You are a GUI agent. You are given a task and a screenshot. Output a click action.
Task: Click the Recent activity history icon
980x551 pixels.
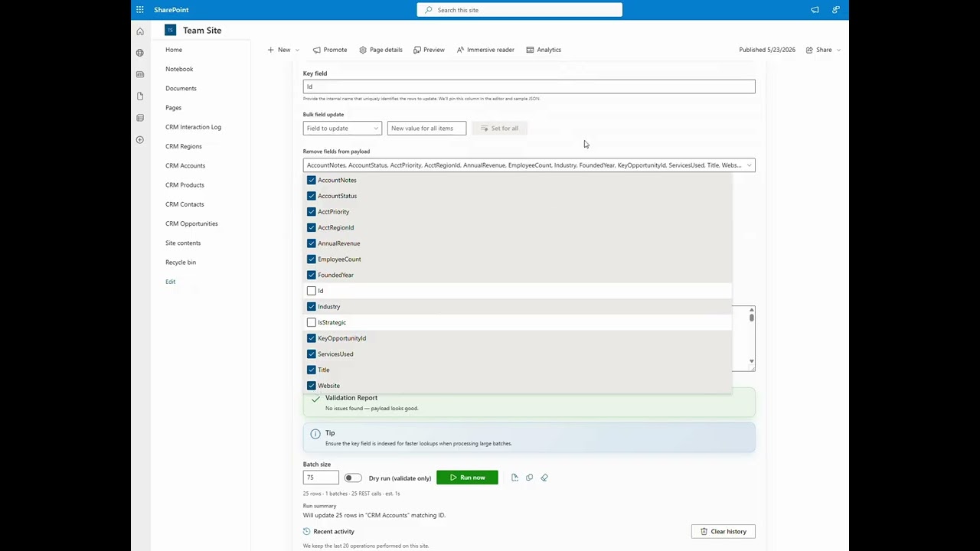[306, 531]
